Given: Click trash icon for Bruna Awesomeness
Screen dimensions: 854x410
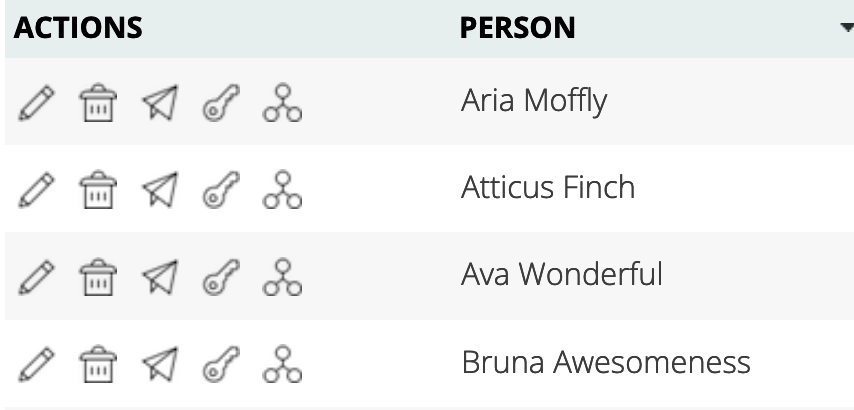Looking at the screenshot, I should point(97,363).
